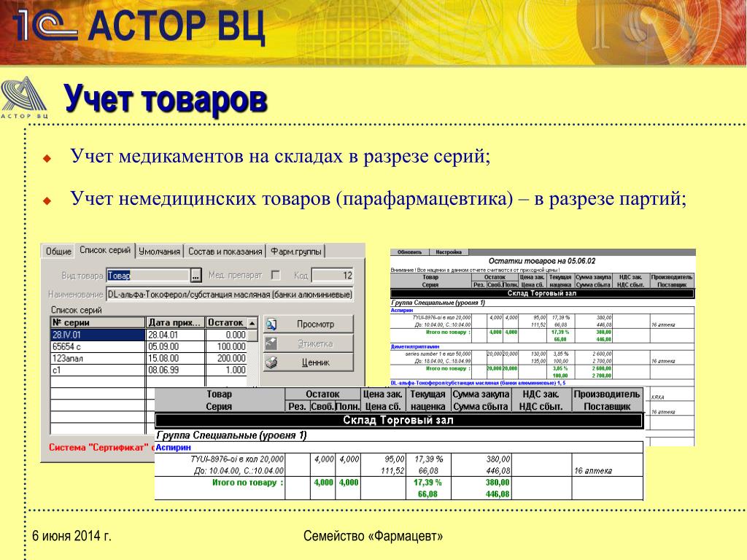Click Итого по товару in enlarged report
Viewport: 747px width, 560px height.
(x=248, y=483)
